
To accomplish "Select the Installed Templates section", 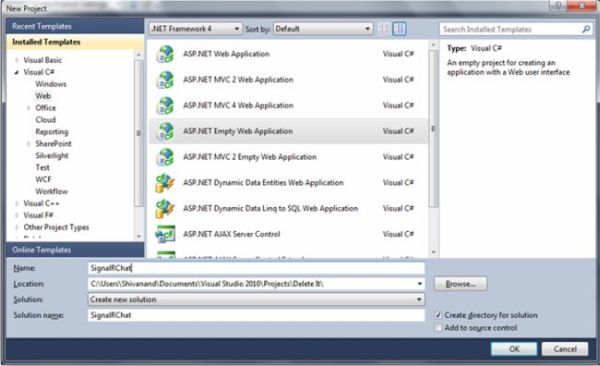I will click(x=75, y=42).
